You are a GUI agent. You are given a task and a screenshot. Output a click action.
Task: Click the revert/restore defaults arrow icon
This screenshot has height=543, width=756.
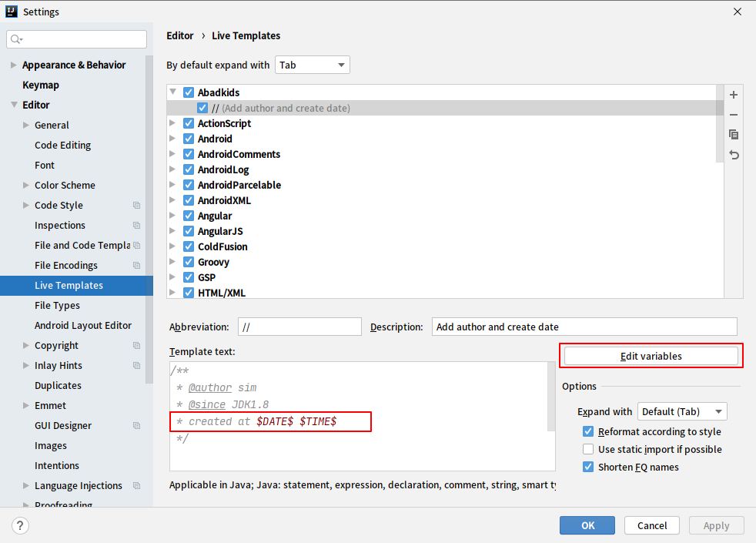tap(734, 155)
